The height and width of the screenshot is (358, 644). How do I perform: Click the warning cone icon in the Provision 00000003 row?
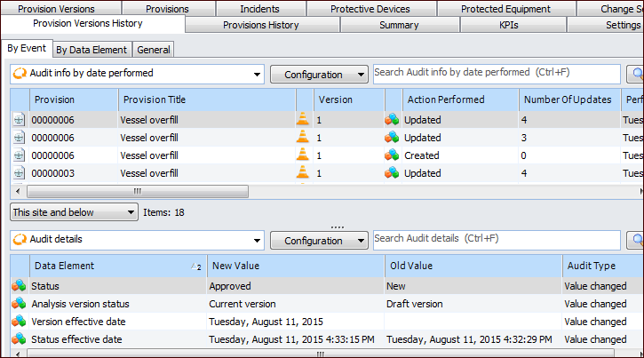coord(304,172)
